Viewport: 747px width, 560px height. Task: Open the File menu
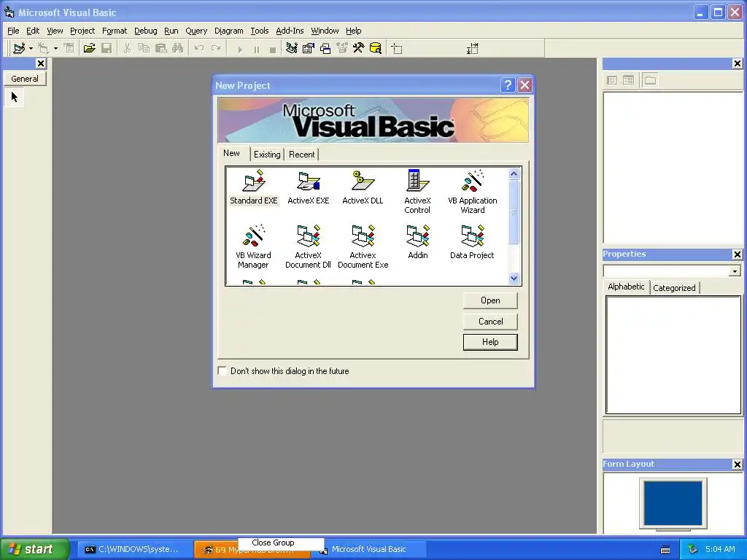click(13, 31)
